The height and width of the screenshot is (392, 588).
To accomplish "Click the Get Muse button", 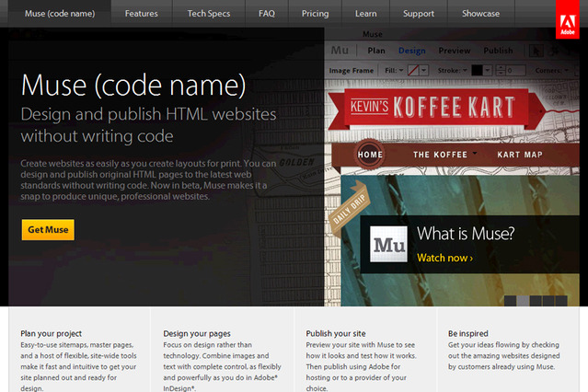I will tap(48, 229).
